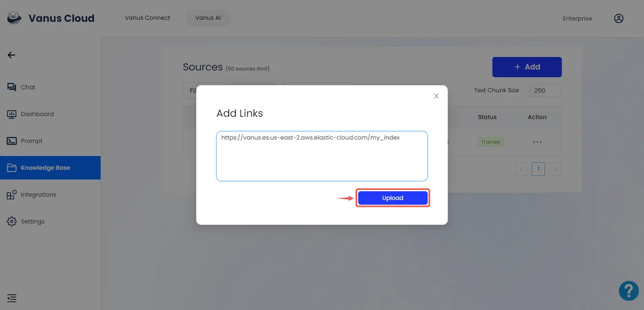644x310 pixels.
Task: Click the Add Links dialog title
Action: [239, 113]
